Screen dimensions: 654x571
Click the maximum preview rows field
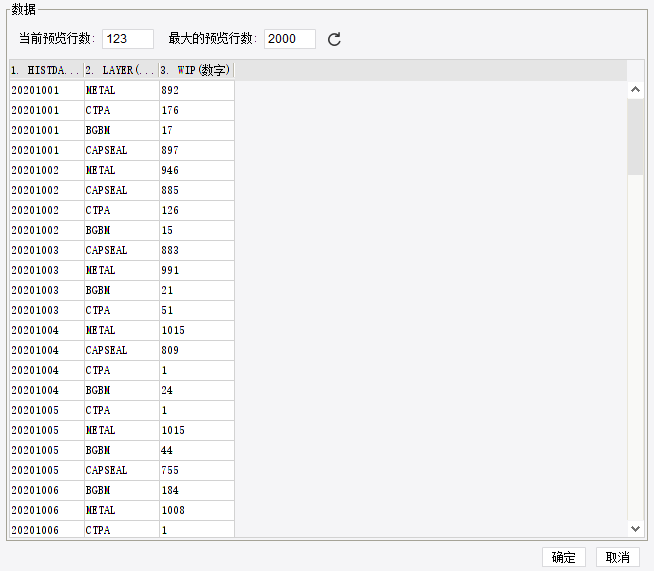click(290, 39)
